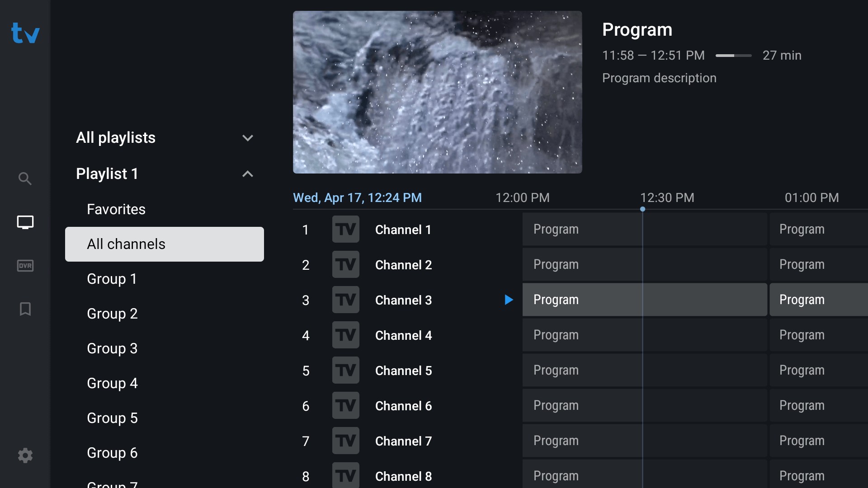868x488 pixels.
Task: Select Group 6 in the sidebar
Action: [112, 452]
